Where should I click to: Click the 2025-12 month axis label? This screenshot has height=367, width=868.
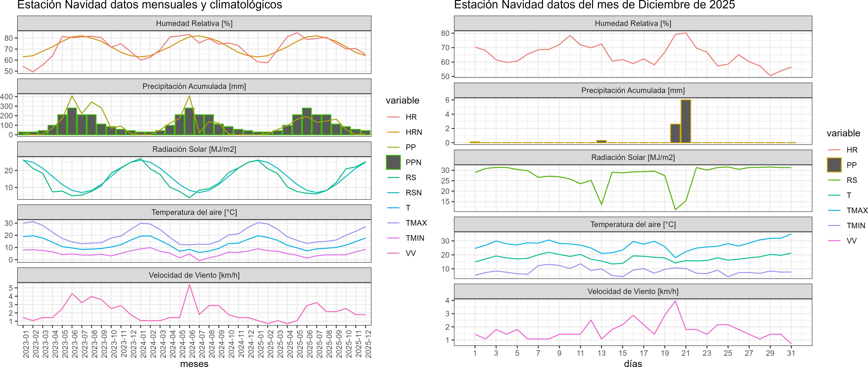(x=368, y=344)
